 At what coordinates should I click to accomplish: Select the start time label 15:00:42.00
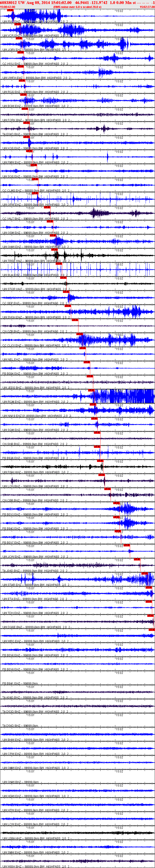pos(8,7)
